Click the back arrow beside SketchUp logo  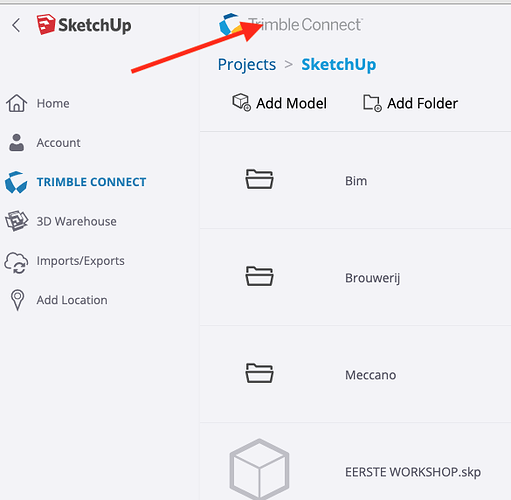coord(16,25)
